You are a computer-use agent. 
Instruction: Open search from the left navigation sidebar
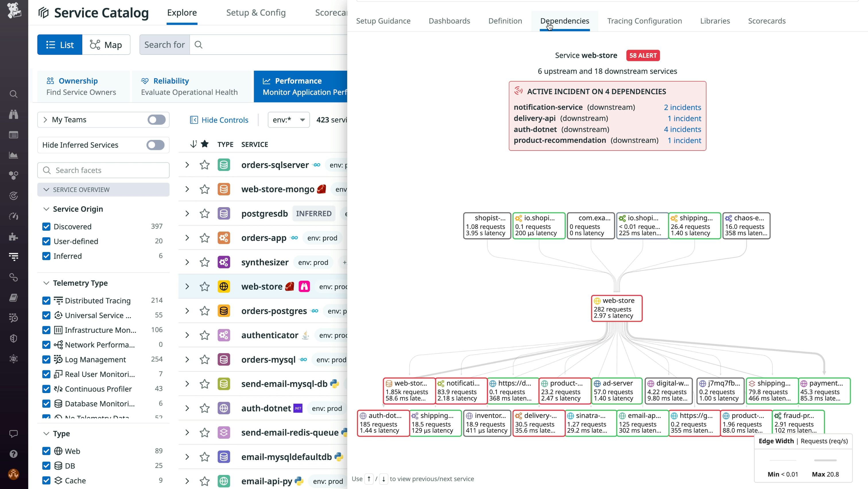[x=13, y=94]
